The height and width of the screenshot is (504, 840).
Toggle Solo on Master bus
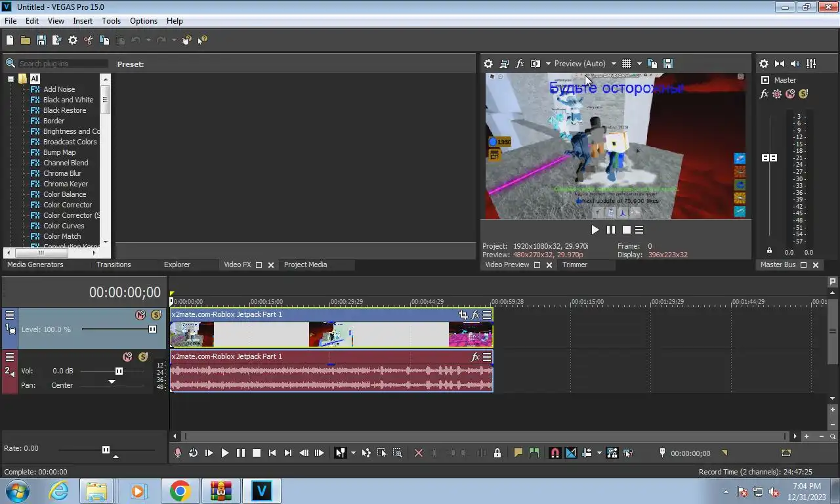pos(803,94)
